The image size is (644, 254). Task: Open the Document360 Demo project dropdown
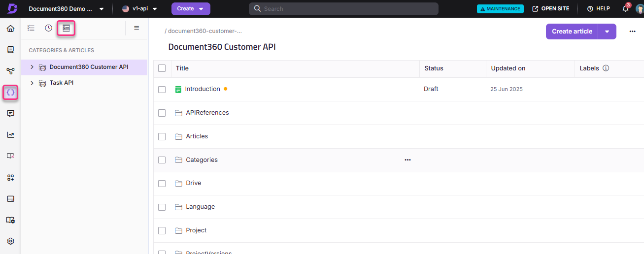click(66, 9)
